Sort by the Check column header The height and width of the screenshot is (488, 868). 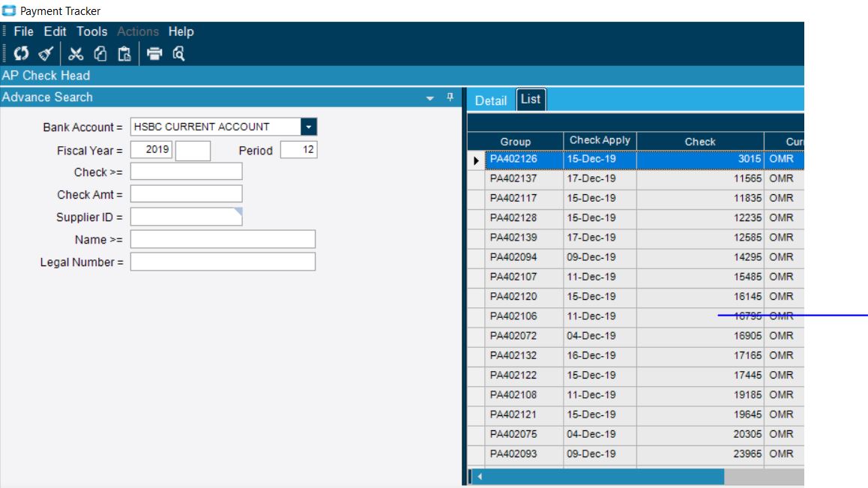coord(700,141)
